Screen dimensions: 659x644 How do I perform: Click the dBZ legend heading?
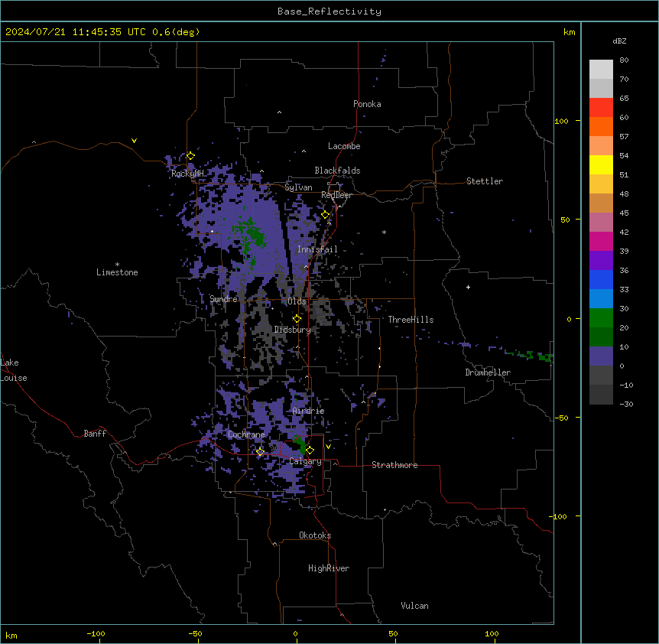[619, 41]
